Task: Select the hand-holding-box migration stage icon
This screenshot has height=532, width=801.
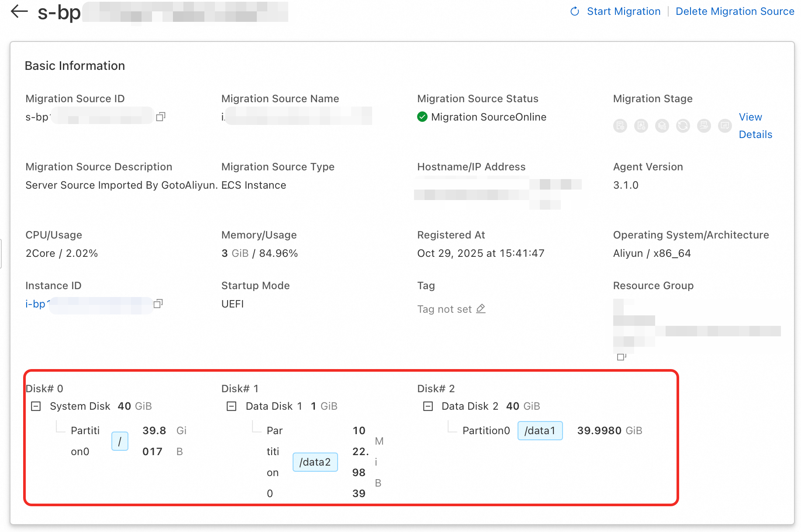Action: point(704,126)
